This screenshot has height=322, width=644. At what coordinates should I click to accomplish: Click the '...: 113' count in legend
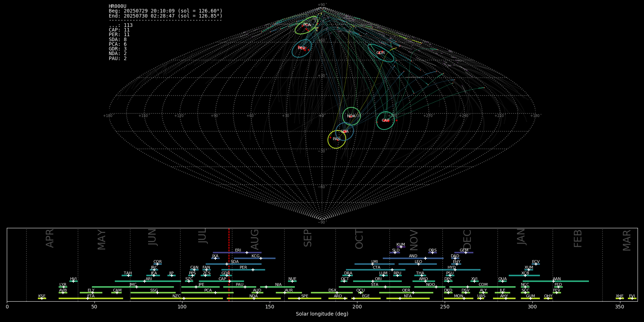[x=121, y=25]
